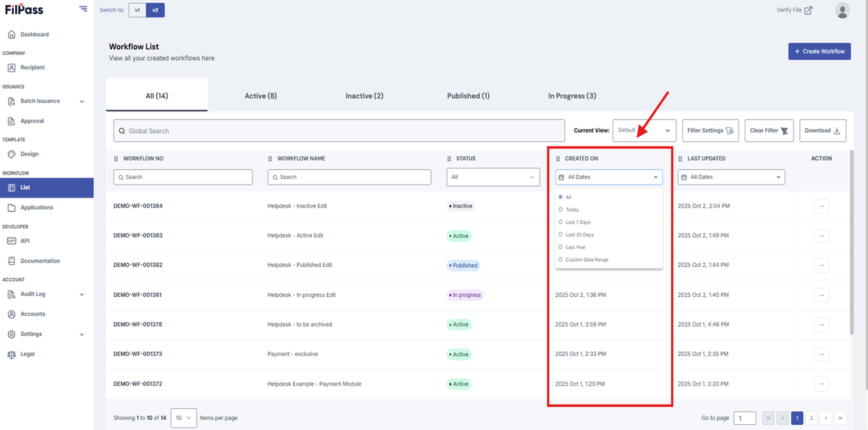Switch to Inactive (2) tab
This screenshot has width=868, height=430.
click(364, 96)
